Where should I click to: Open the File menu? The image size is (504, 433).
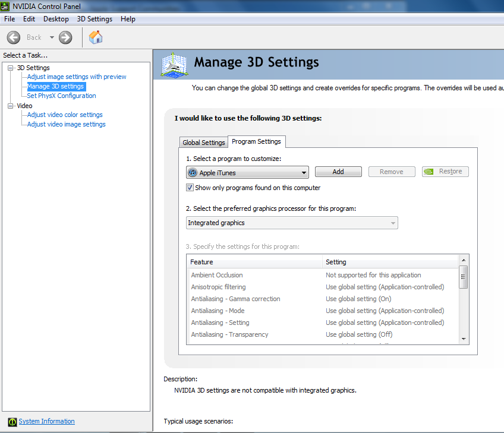[x=10, y=19]
